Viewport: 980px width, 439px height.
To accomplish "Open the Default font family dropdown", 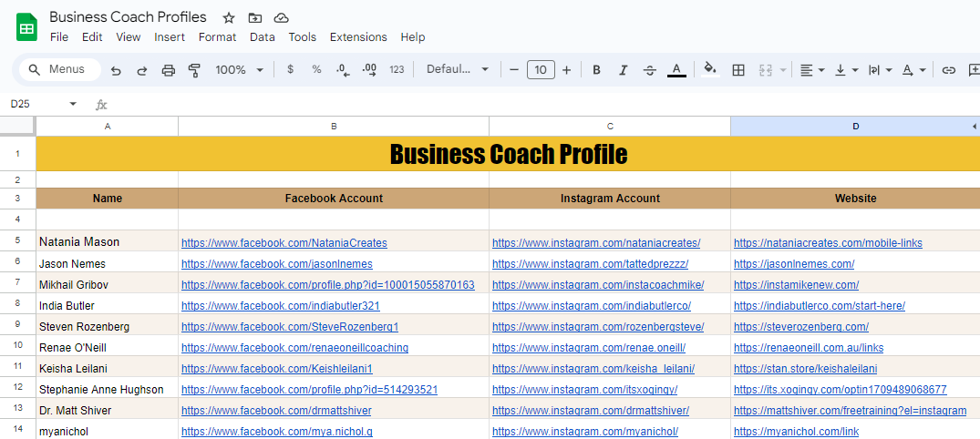I will tap(458, 69).
